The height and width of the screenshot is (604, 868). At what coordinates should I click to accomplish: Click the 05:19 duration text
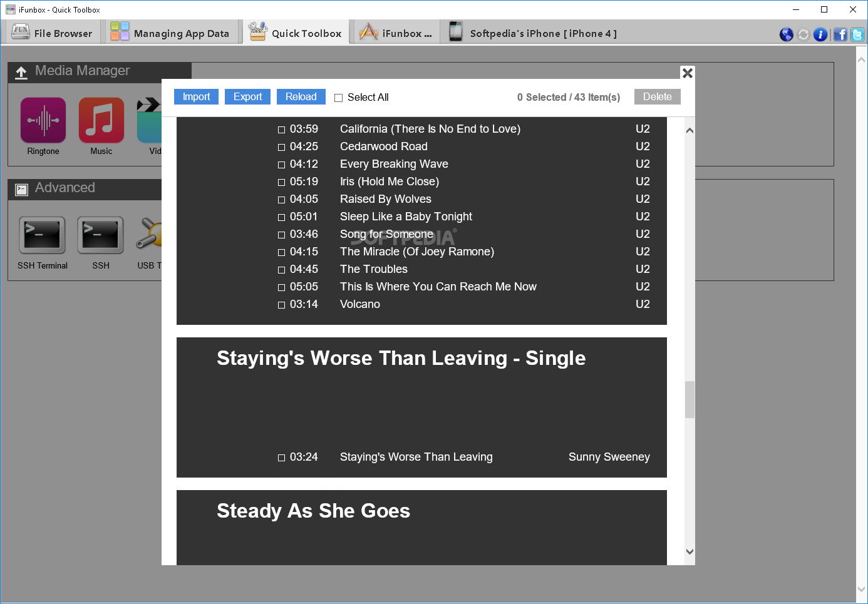point(304,182)
